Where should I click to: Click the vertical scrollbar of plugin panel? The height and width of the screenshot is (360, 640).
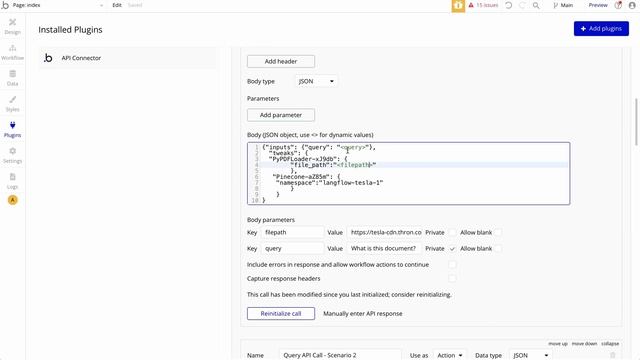(x=636, y=122)
